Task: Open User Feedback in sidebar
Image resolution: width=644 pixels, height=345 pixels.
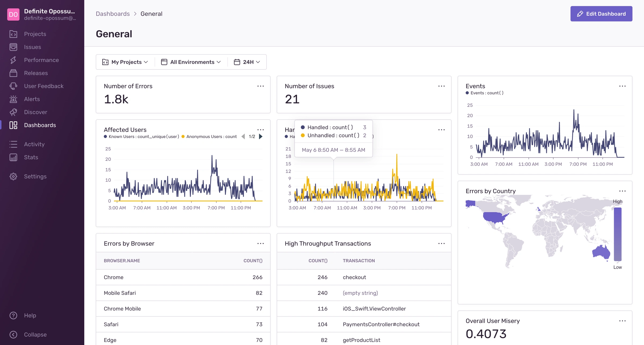Action: pyautogui.click(x=13, y=86)
